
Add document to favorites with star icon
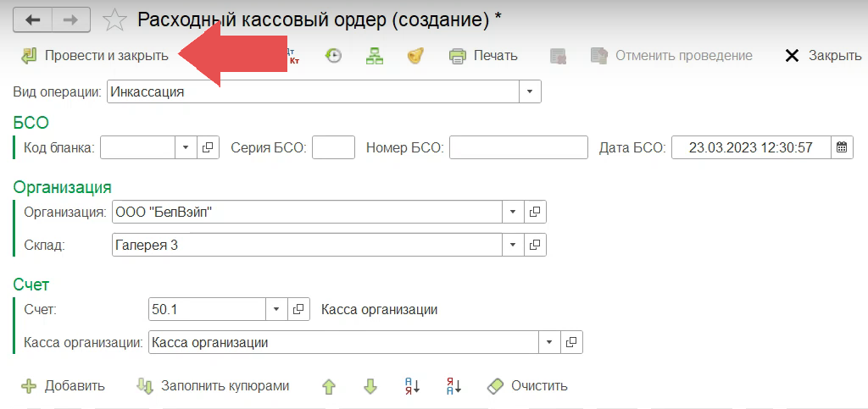[114, 19]
